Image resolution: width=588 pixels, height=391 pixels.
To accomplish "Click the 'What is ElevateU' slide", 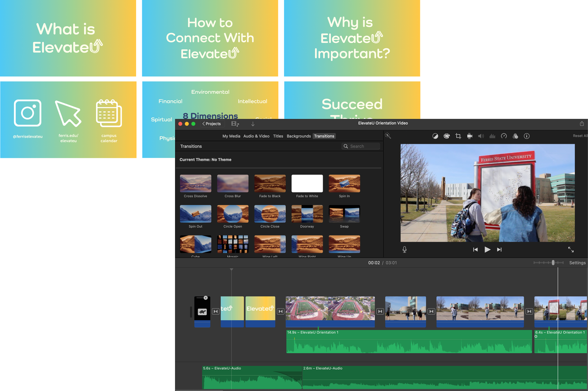I will pos(68,38).
